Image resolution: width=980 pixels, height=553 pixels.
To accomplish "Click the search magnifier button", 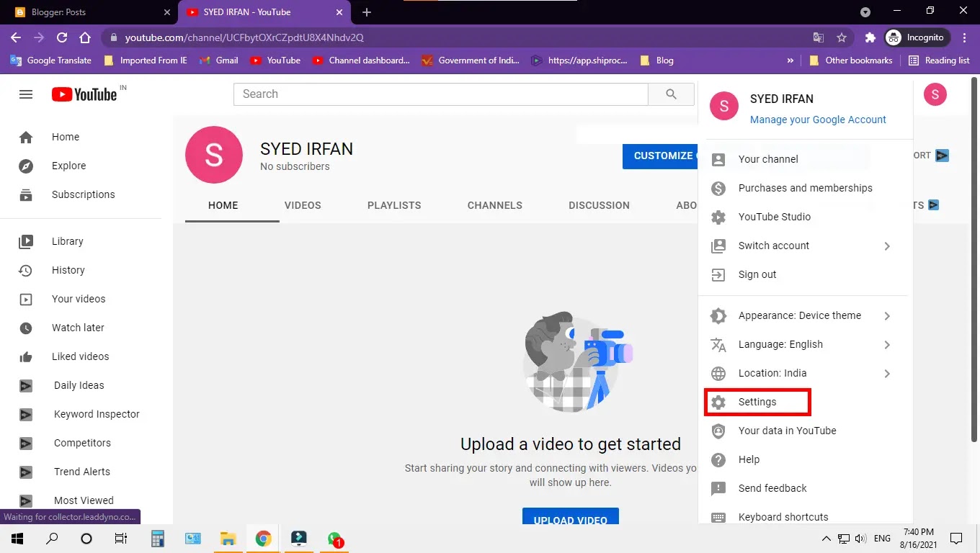I will tap(671, 94).
